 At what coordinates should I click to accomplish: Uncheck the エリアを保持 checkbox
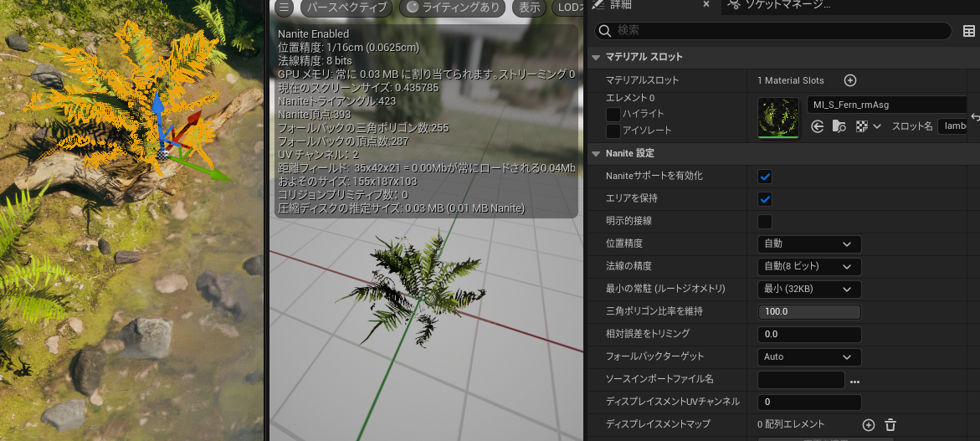click(764, 199)
